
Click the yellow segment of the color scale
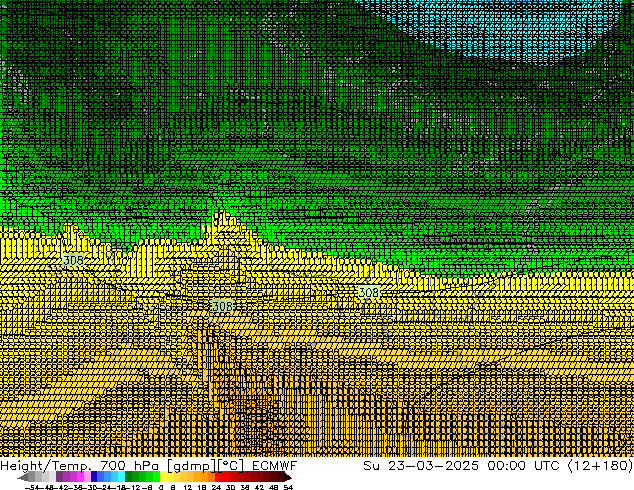click(x=172, y=477)
